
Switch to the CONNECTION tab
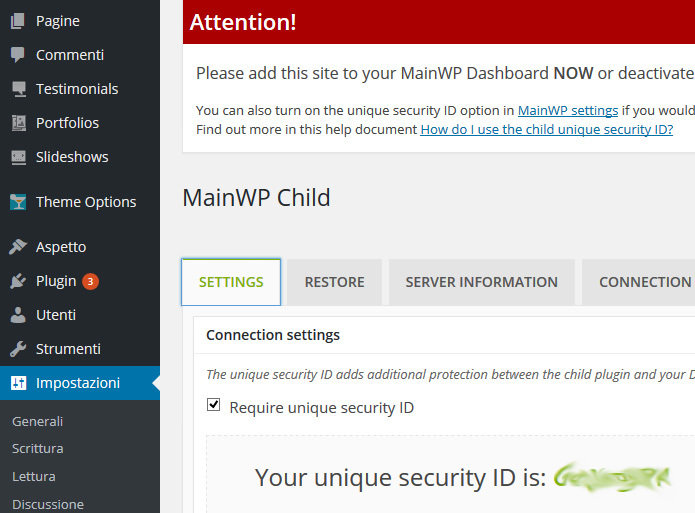click(639, 282)
